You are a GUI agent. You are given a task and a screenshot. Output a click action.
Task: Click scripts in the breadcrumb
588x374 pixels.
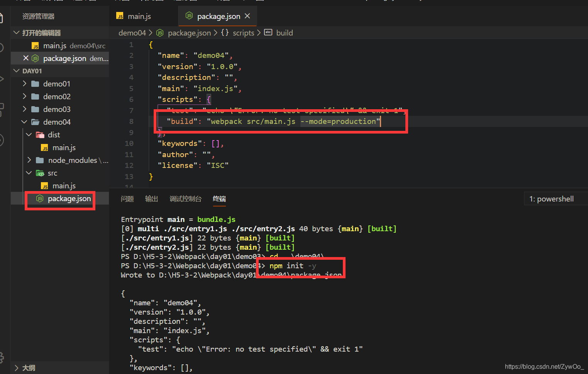tap(243, 33)
